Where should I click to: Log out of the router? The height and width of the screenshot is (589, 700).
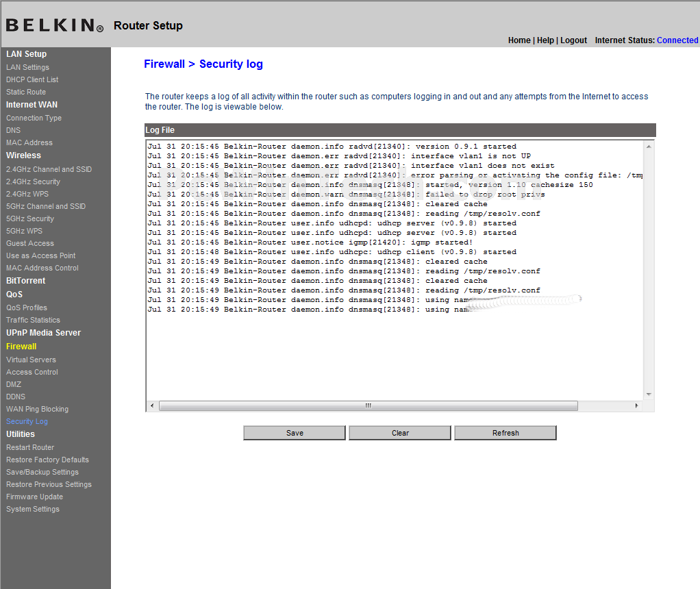(x=574, y=40)
